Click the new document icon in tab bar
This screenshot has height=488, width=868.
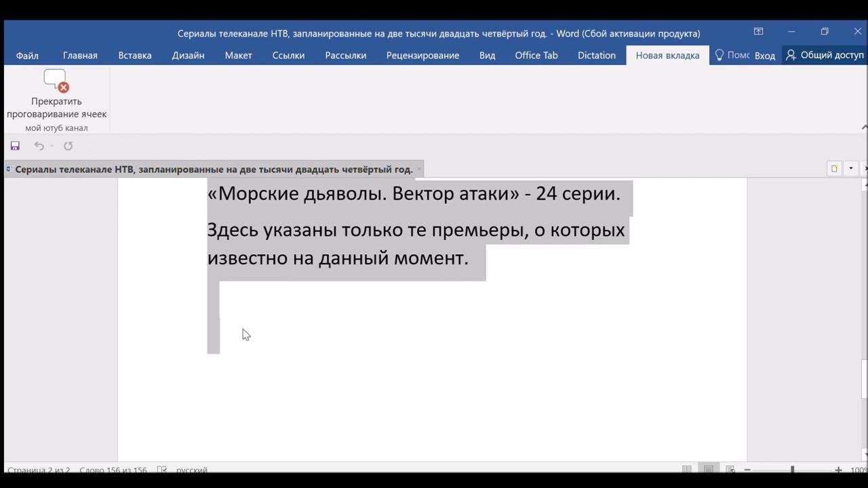coord(834,169)
